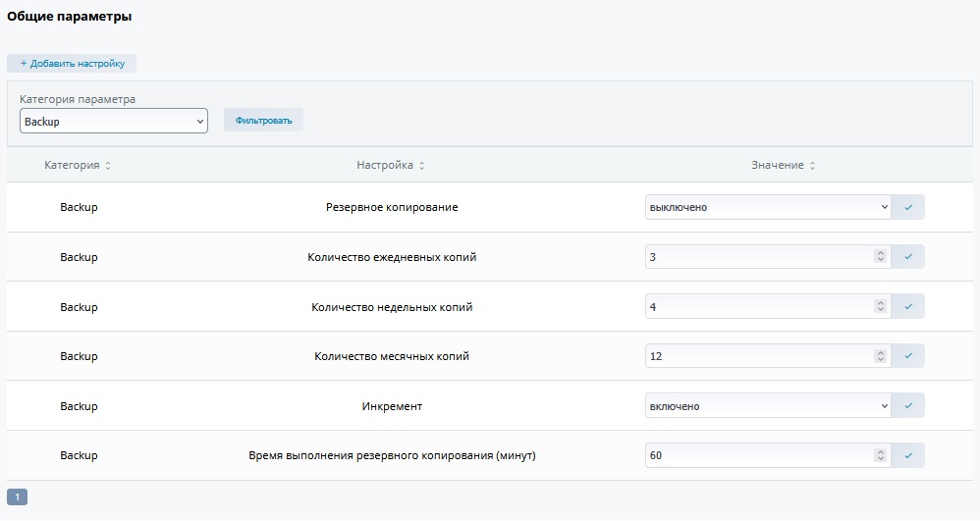Use stepper on weekly copies field

click(880, 306)
